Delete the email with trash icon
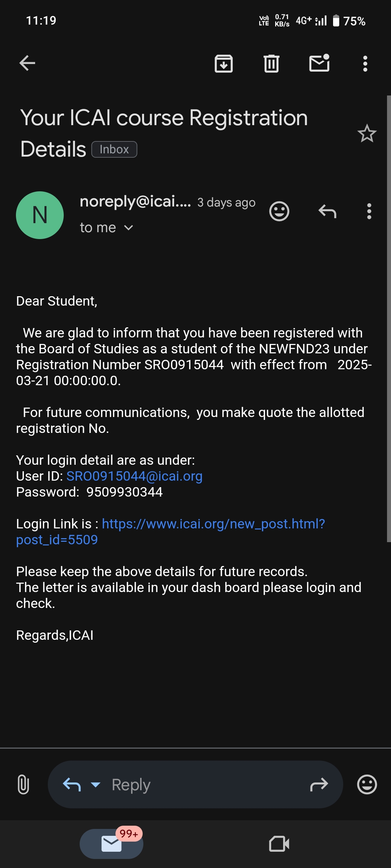 click(272, 64)
